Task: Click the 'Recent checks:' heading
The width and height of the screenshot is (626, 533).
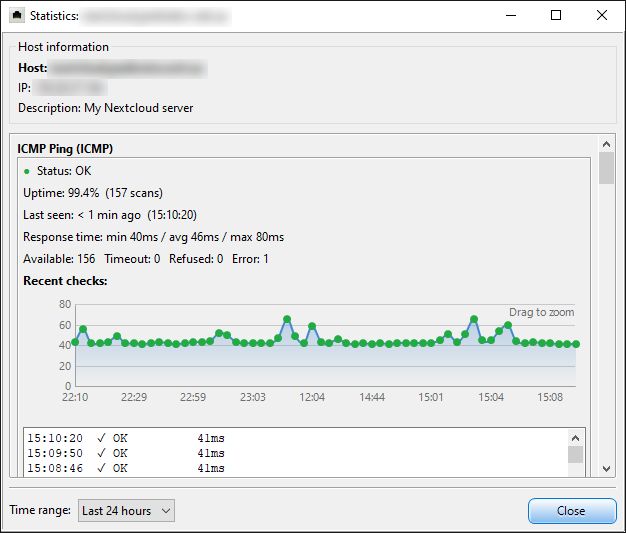Action: pos(65,281)
